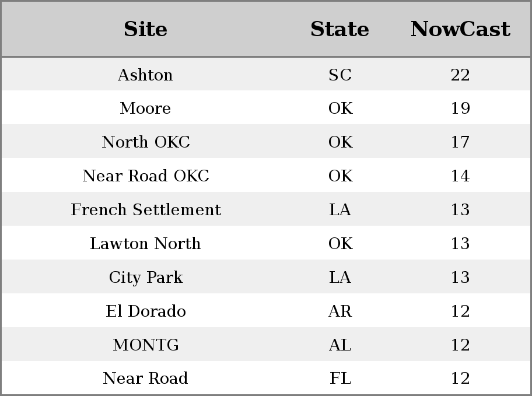Click the FL state cell
This screenshot has height=396, width=532.
click(340, 379)
